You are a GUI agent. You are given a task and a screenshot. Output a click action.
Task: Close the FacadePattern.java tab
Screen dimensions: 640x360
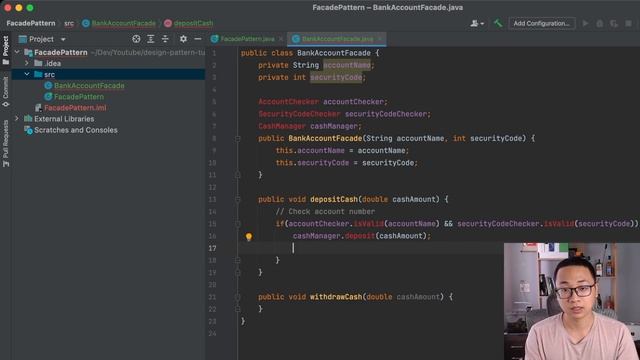(x=281, y=39)
